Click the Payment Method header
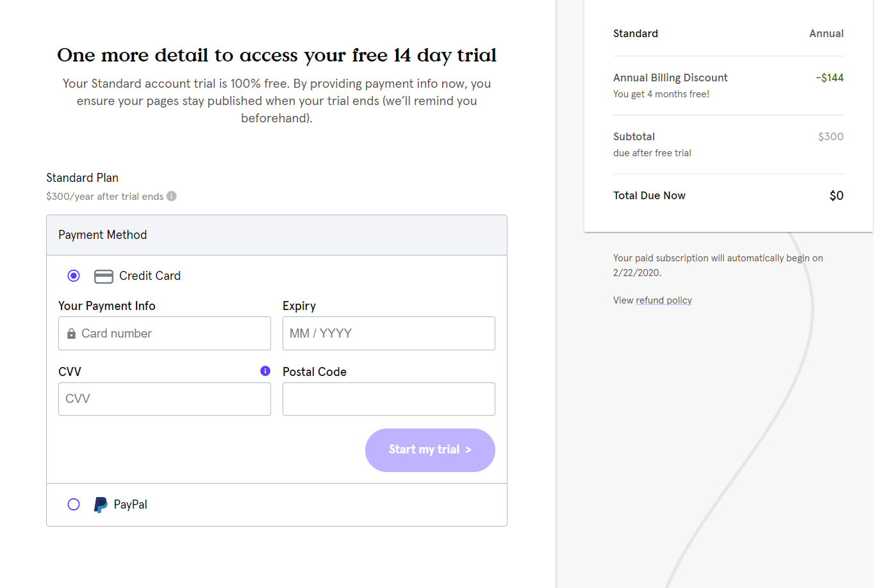The width and height of the screenshot is (874, 588). coord(103,235)
